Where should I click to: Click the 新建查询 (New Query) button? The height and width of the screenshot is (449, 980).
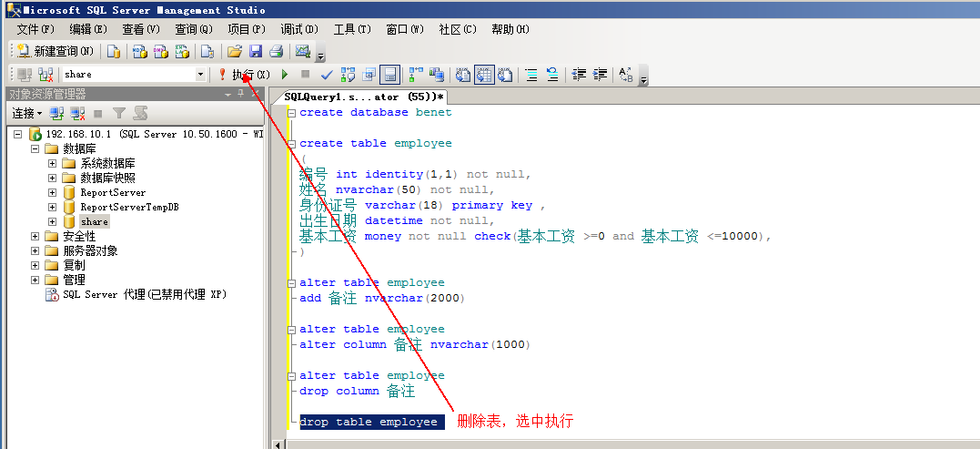click(55, 52)
